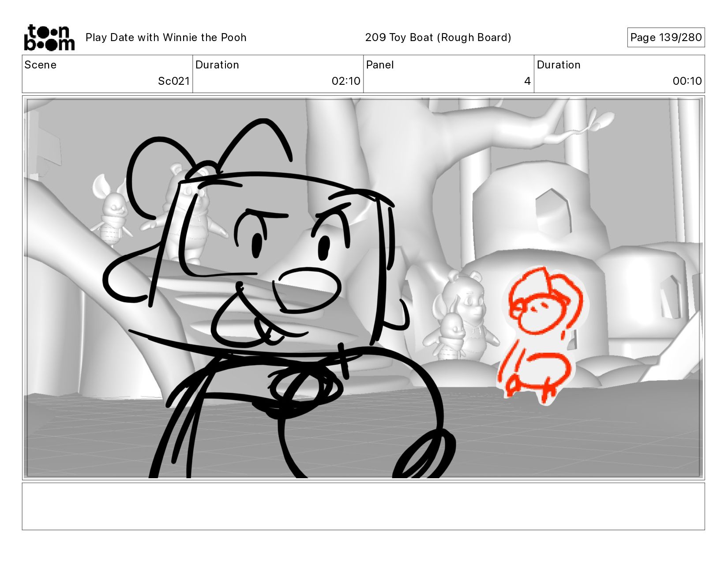Click the Toon Boom logo
728x563 pixels.
pyautogui.click(x=49, y=38)
